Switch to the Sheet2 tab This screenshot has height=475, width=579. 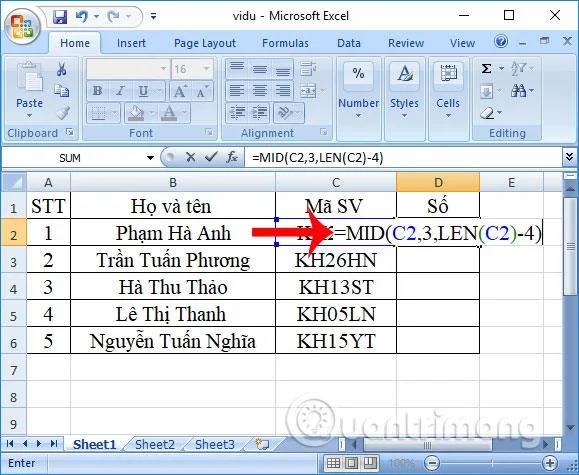pyautogui.click(x=155, y=444)
